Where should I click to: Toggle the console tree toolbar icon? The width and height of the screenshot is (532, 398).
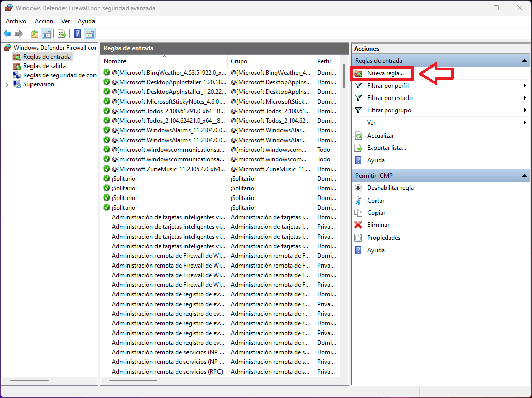coord(46,34)
